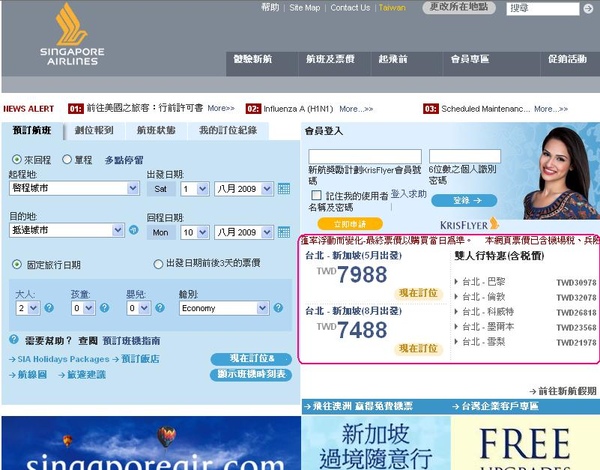Image resolution: width=600 pixels, height=470 pixels.
Task: Click 現在訂位 under TWD 7488 fare
Action: 418,348
